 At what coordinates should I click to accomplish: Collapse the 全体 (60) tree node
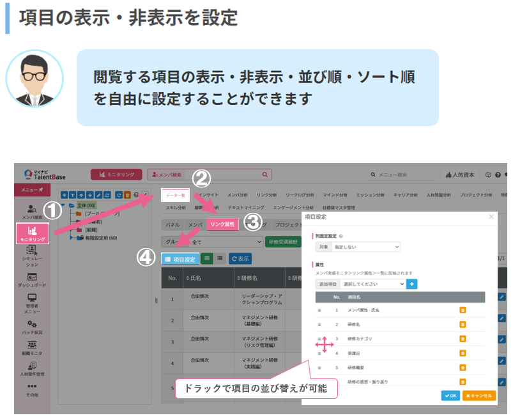point(63,205)
